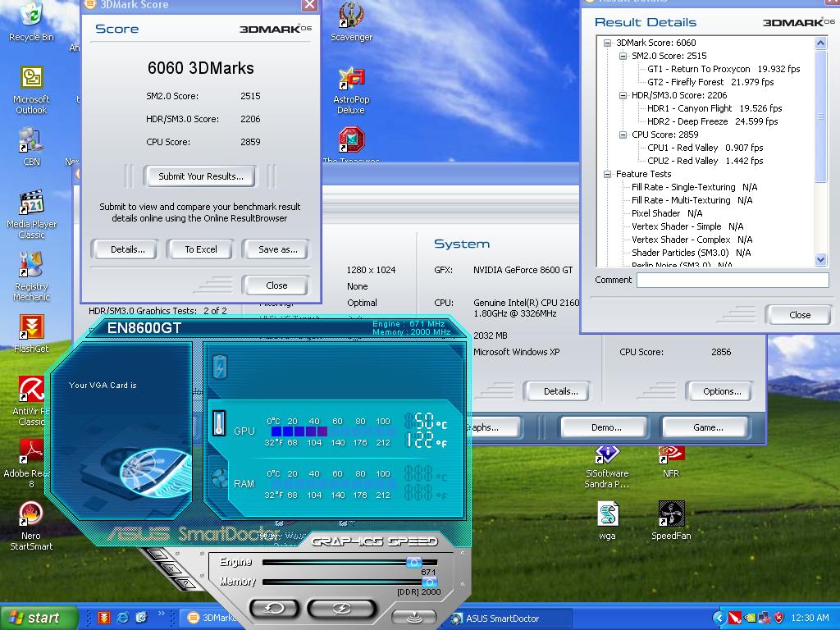The height and width of the screenshot is (630, 840).
Task: Click the NVIDIA system tray icon
Action: click(750, 618)
